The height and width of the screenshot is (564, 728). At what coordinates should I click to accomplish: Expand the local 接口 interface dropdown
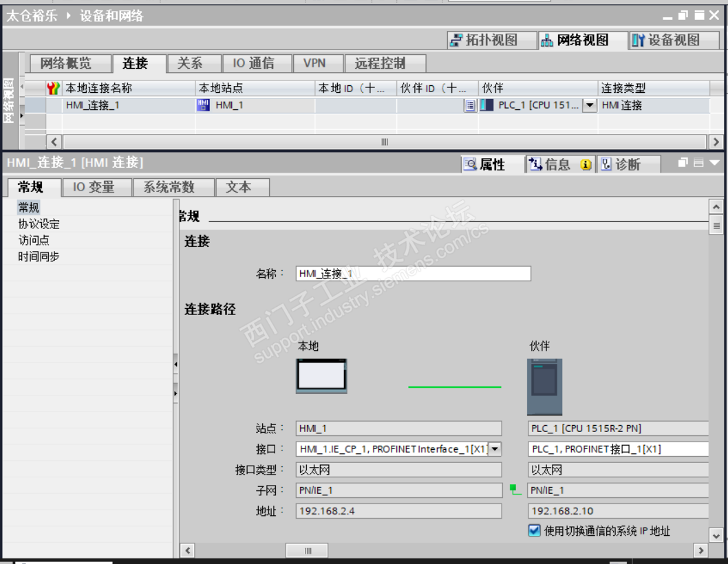(x=495, y=449)
